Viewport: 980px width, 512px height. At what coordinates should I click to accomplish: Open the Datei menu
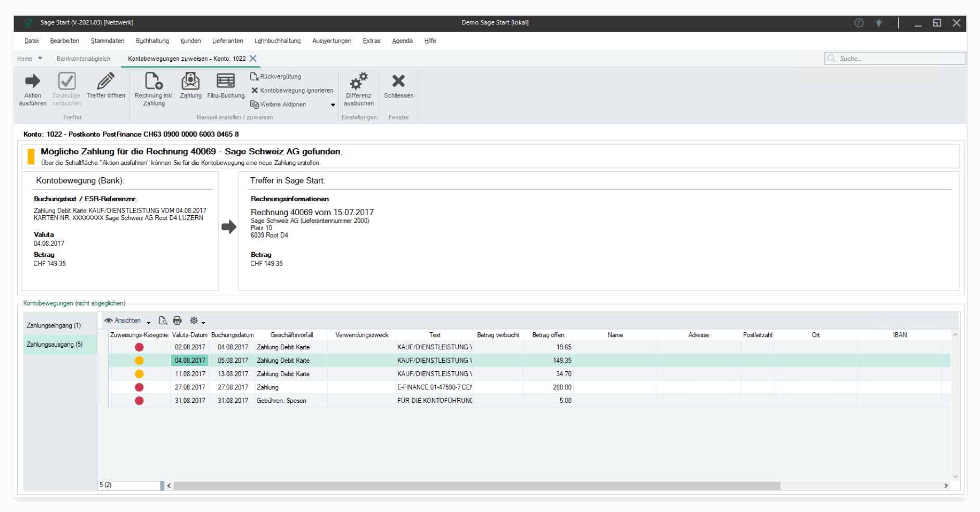[31, 41]
